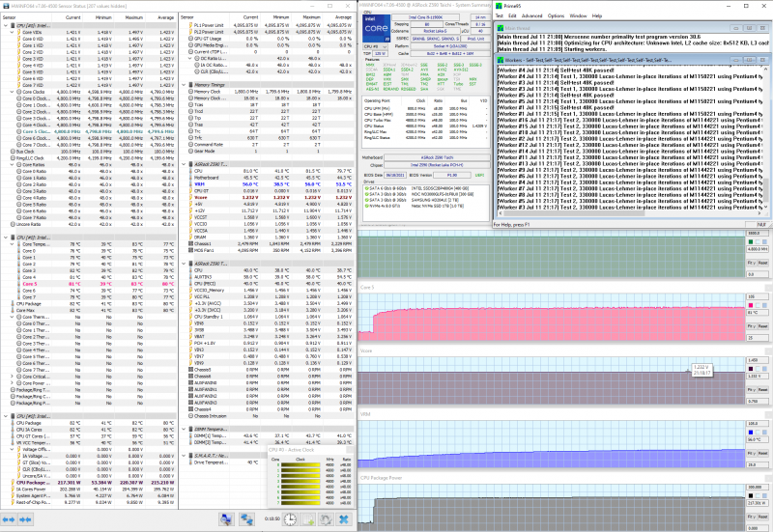This screenshot has width=773, height=532.
Task: Click the collapse columns arrows icon in HWiNFO toolbar
Action: click(x=25, y=519)
